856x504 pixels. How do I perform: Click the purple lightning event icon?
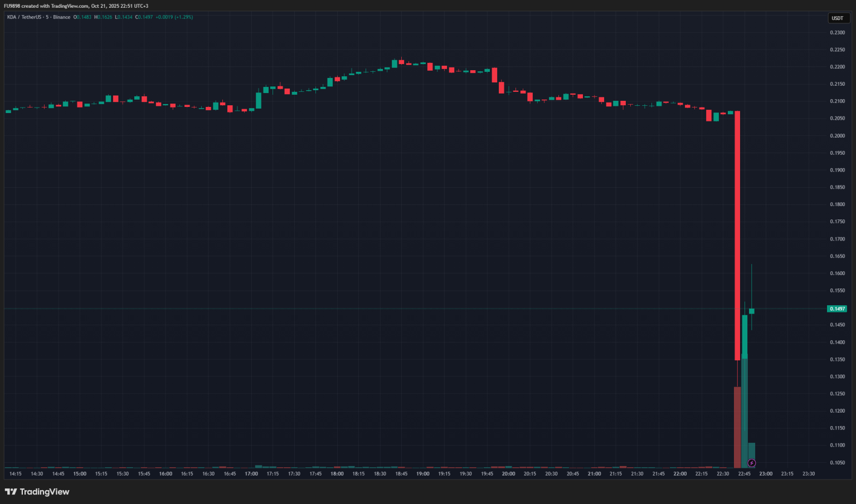(x=751, y=463)
